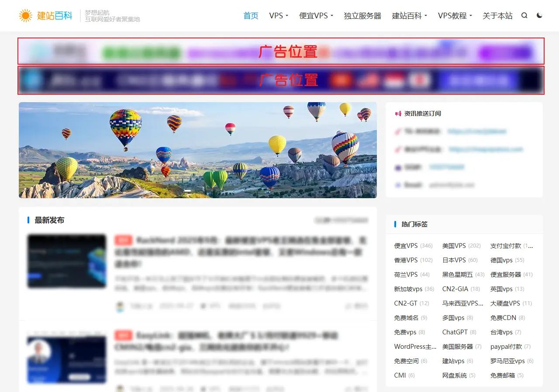Expand the 便宜VPS dropdown menu
Screen dimensions: 559x392
pyautogui.click(x=316, y=16)
